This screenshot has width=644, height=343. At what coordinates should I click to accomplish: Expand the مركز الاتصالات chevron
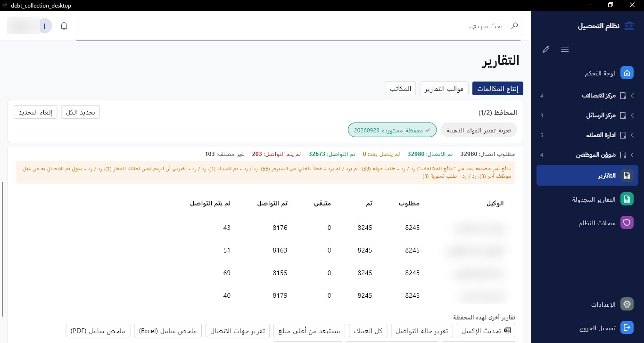(632, 96)
